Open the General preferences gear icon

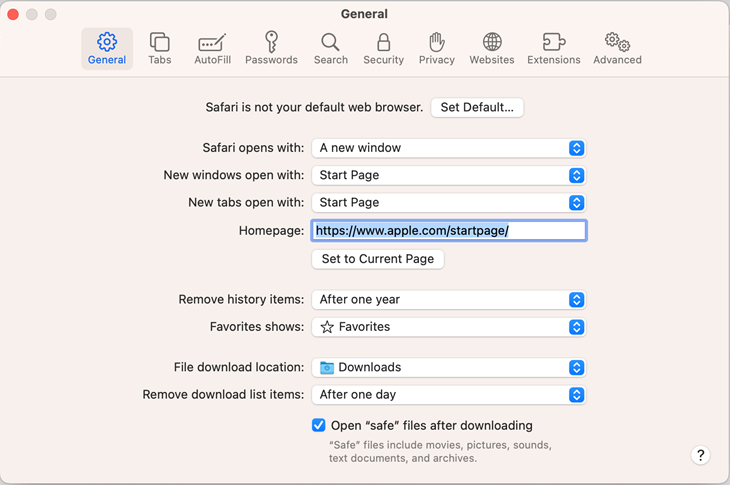click(107, 42)
